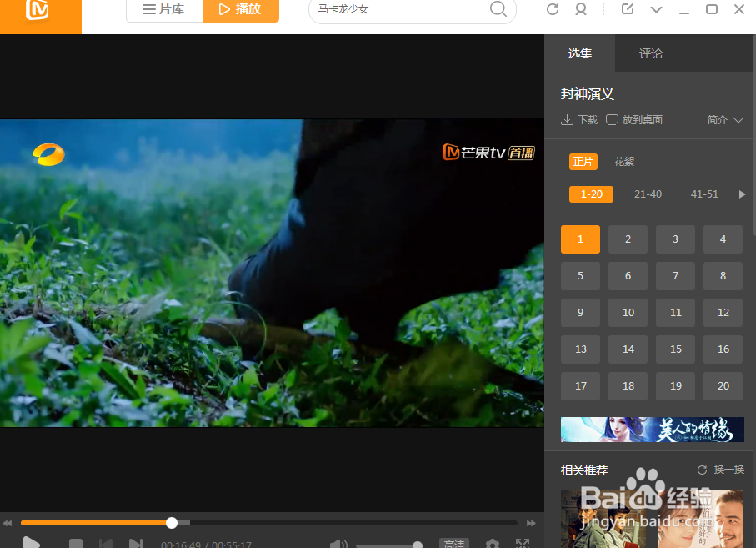The height and width of the screenshot is (548, 756).
Task: Skip to next episode button
Action: pos(136,544)
